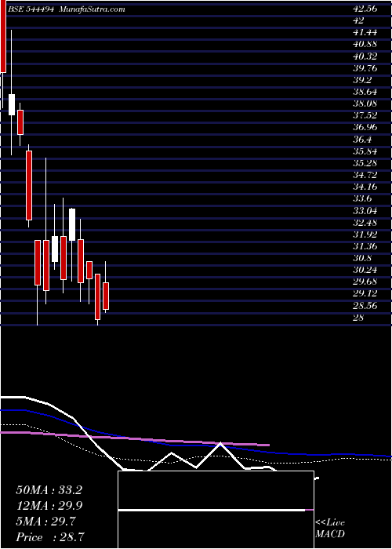Click the white candlestick near 38.64

[12, 104]
